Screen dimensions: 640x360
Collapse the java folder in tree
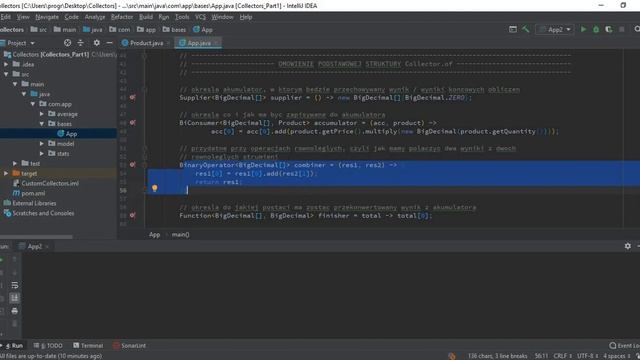(x=24, y=94)
